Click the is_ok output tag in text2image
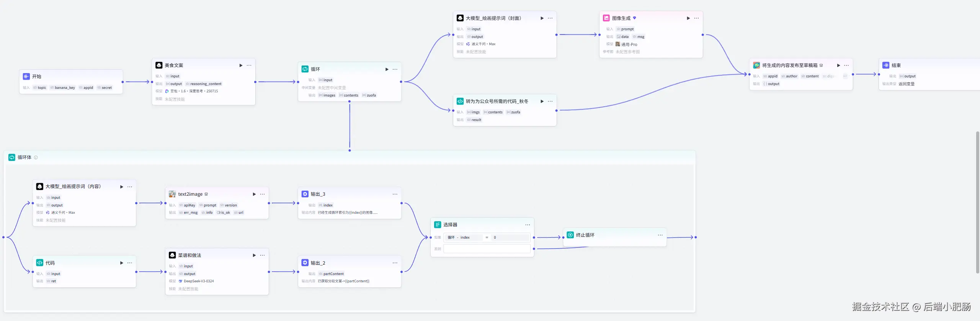 pos(223,213)
